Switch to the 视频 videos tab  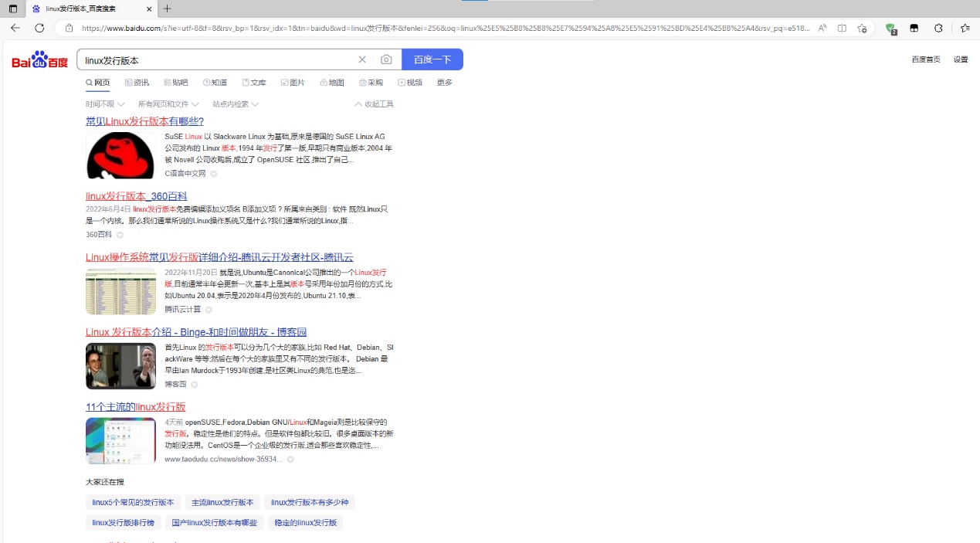(x=410, y=83)
